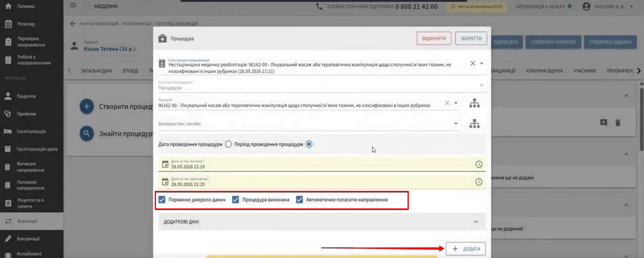Toggle Процедура виконана checkbox
Image resolution: width=644 pixels, height=258 pixels.
[235, 200]
